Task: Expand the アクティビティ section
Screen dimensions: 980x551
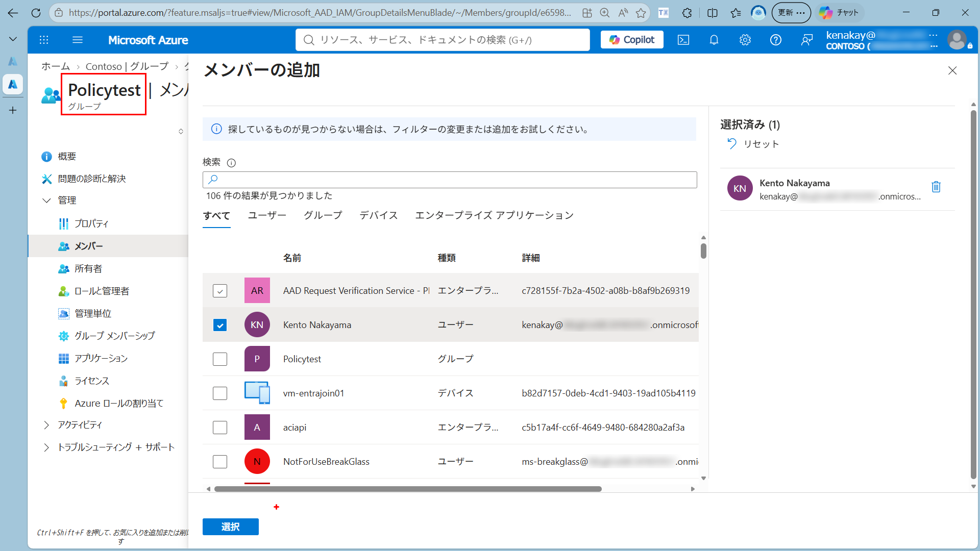Action: coord(46,425)
